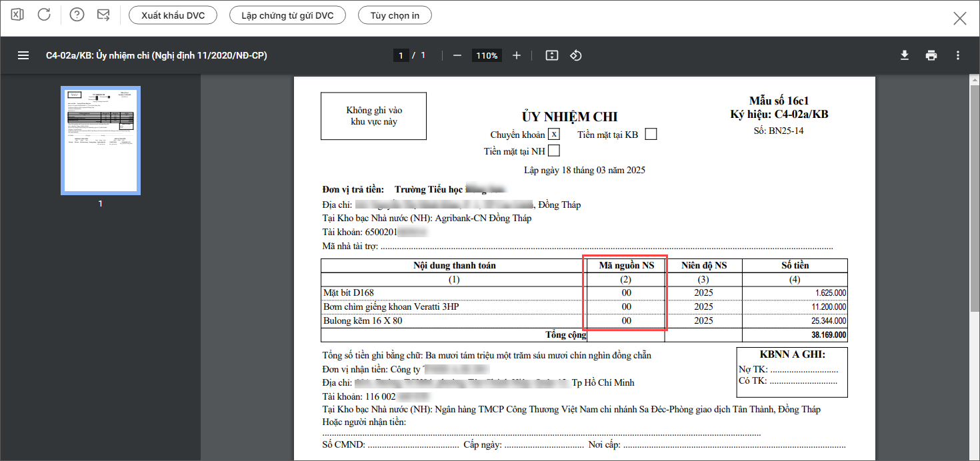
Task: Open the PDF viewer more actions menu
Action: [958, 55]
